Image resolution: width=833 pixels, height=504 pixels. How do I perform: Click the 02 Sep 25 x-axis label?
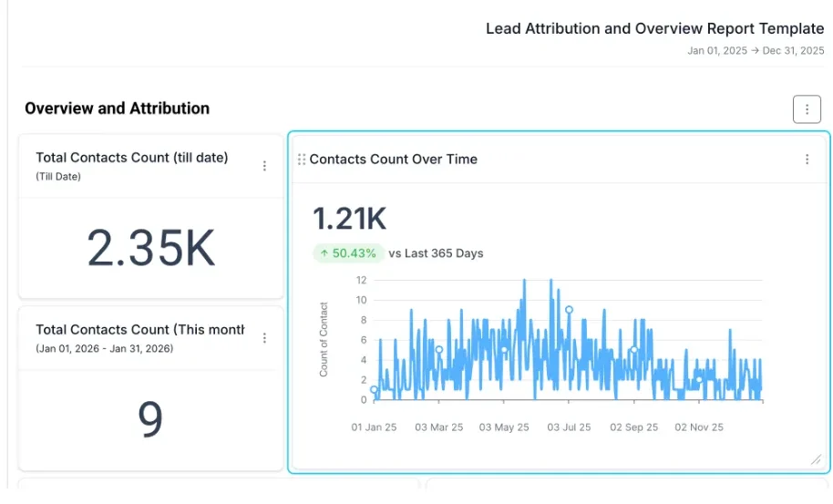(633, 427)
